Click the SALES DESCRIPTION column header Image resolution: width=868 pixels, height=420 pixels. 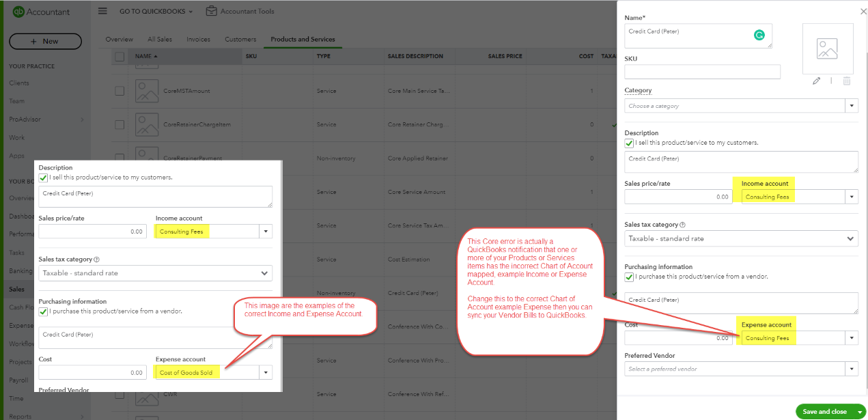pyautogui.click(x=415, y=56)
